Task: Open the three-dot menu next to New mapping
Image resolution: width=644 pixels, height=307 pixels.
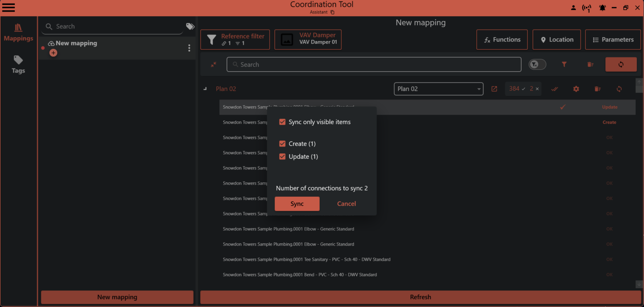Action: (x=189, y=48)
